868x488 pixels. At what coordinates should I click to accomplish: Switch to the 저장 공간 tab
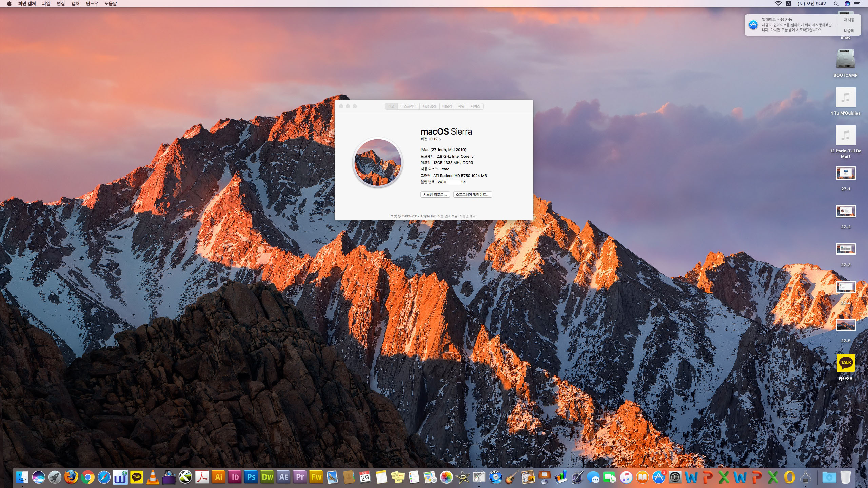[429, 106]
